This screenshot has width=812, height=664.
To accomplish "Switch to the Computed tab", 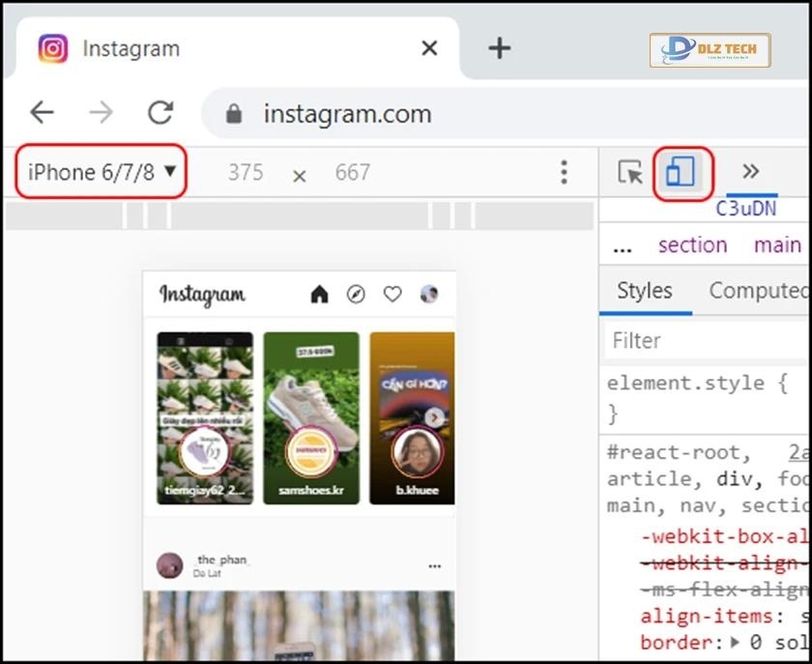I will click(758, 291).
